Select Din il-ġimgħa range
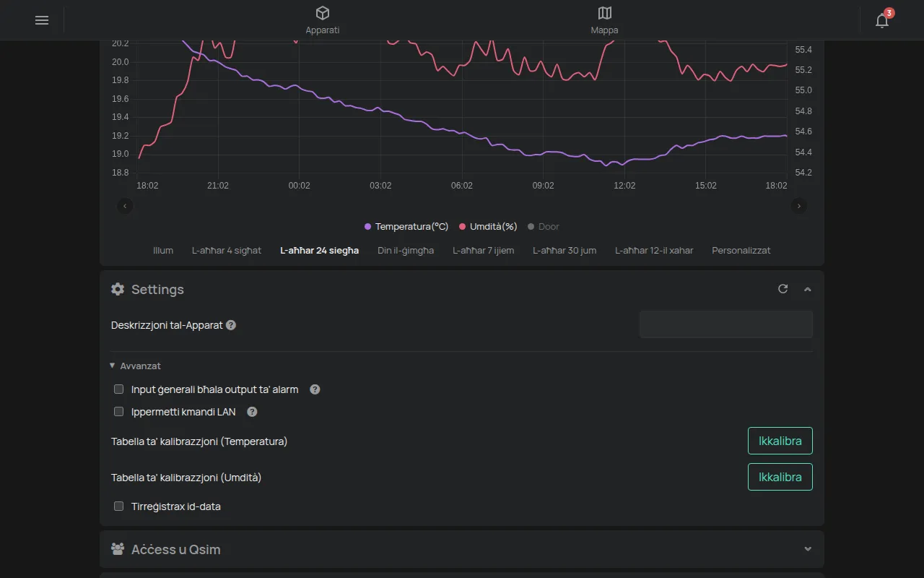 (406, 251)
